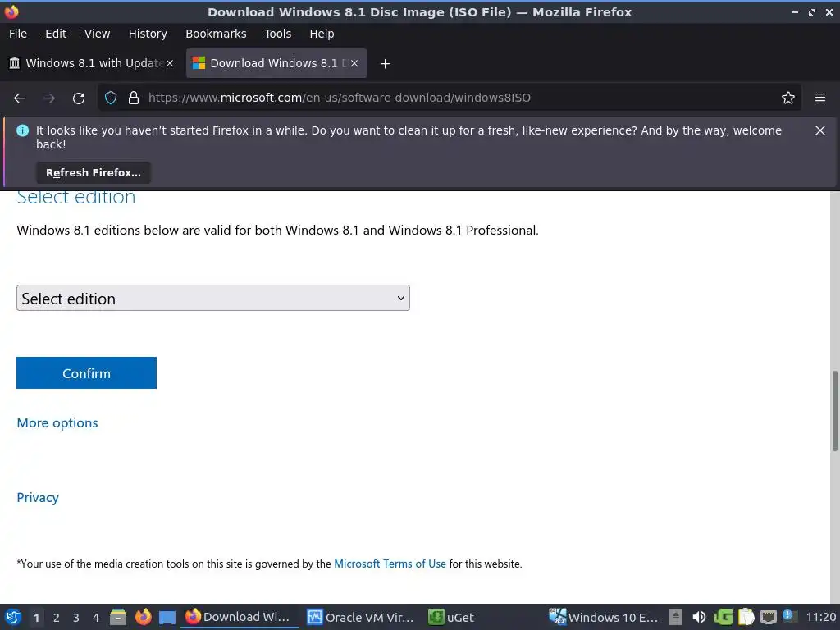This screenshot has width=840, height=630.
Task: Open the Bookmarks menu
Action: point(216,34)
